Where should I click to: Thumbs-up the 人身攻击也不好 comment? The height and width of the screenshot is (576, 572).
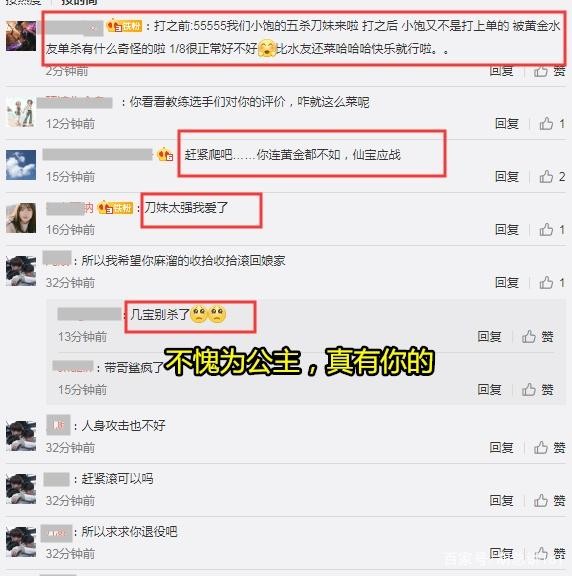pyautogui.click(x=549, y=447)
